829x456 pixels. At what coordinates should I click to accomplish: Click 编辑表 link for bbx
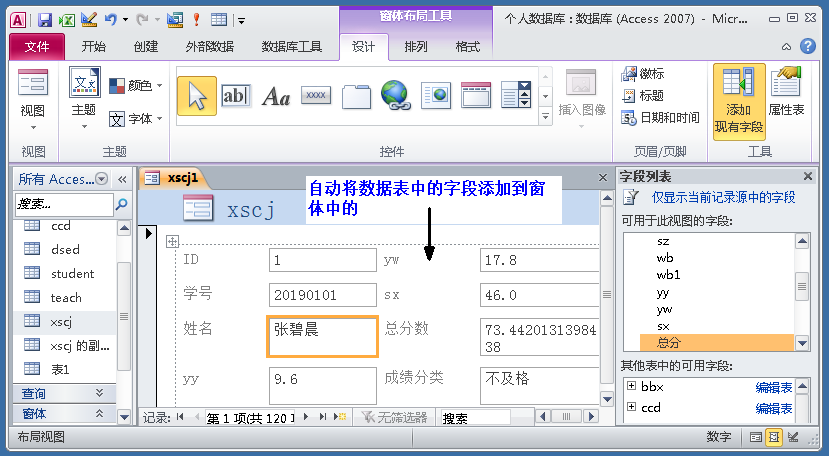pos(774,387)
